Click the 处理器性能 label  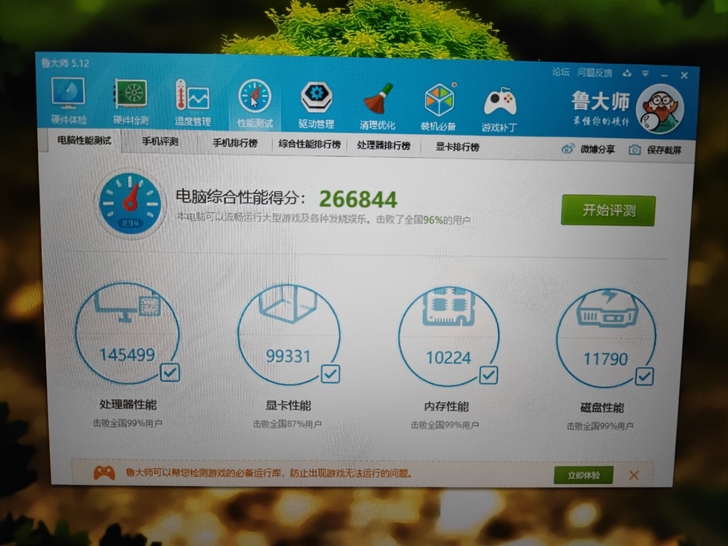(x=128, y=404)
